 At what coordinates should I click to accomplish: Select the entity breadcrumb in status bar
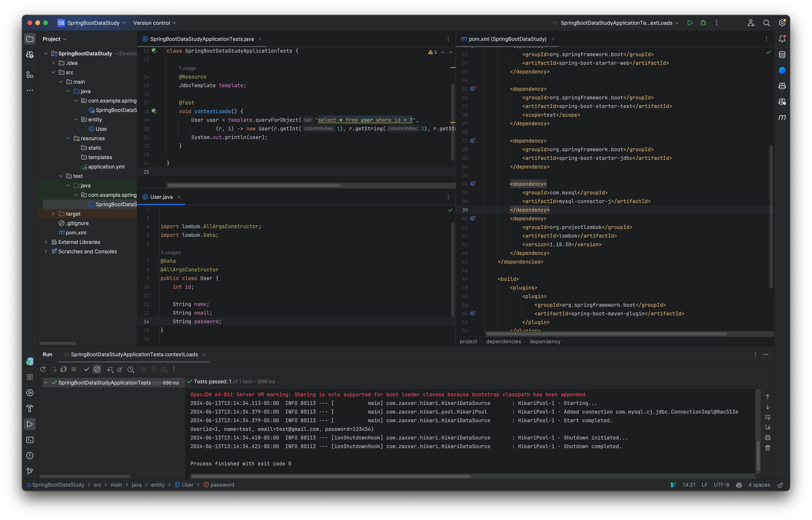click(158, 484)
